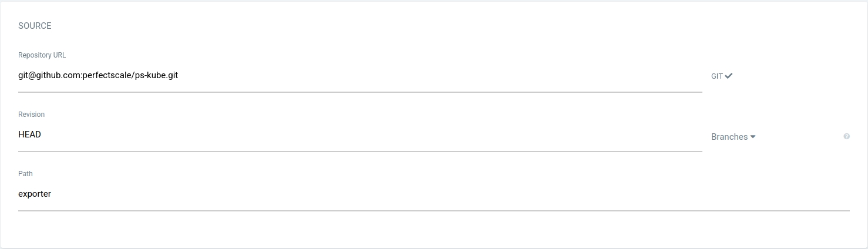Place cursor on the exporter path value
The height and width of the screenshot is (249, 868).
(35, 194)
